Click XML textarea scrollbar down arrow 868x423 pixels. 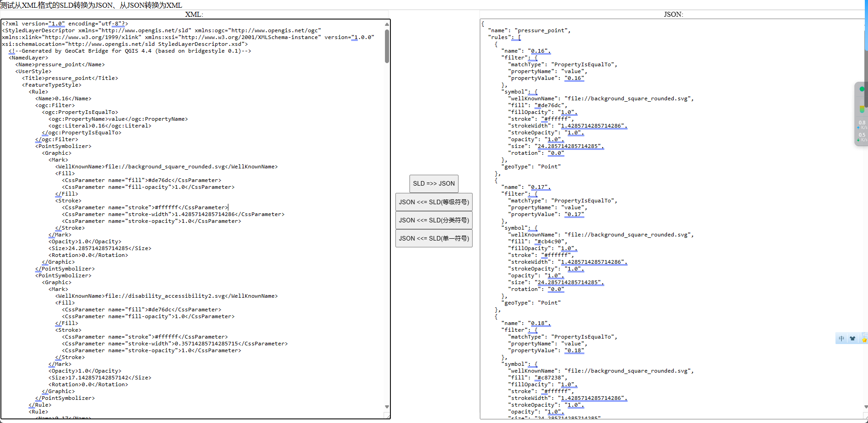[387, 407]
